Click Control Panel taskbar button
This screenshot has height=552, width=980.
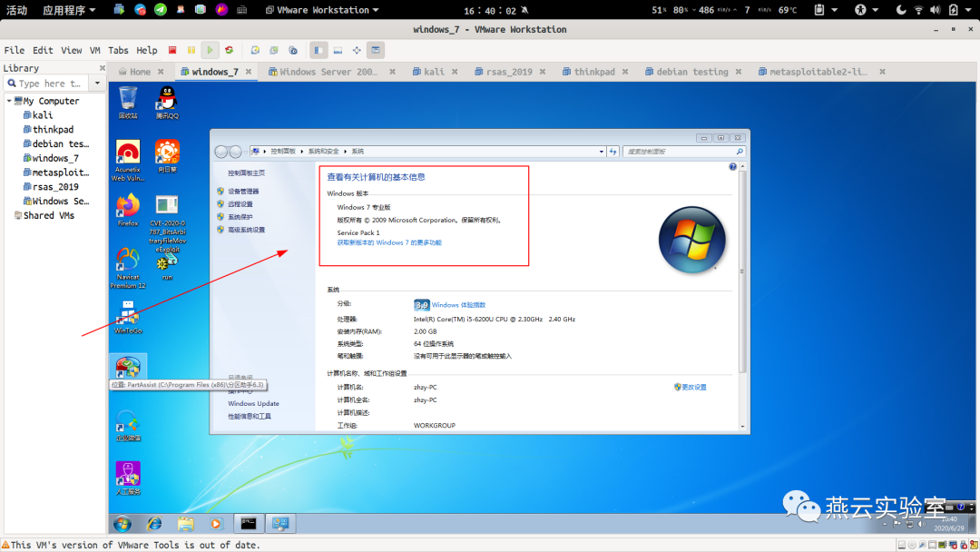tap(280, 523)
